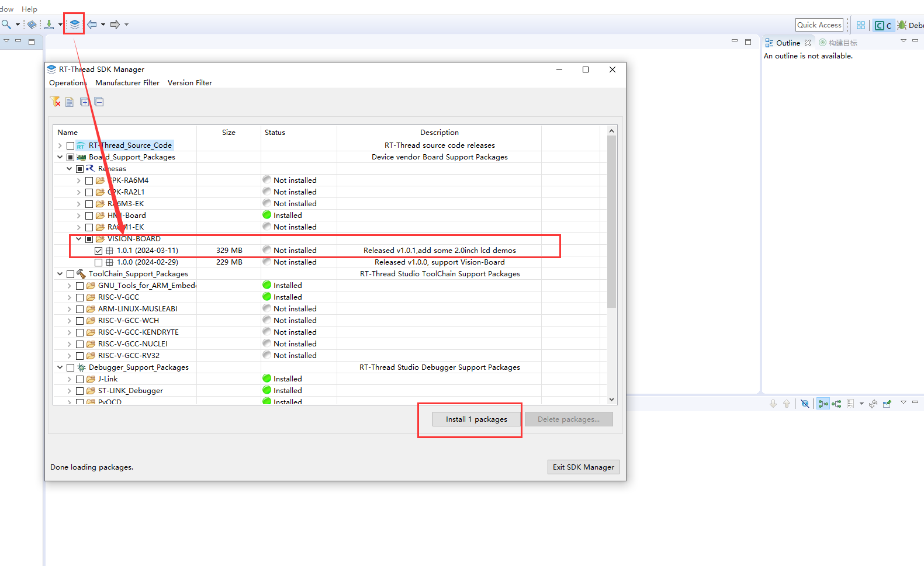Clear filters with the funnel icon
Image resolution: width=924 pixels, height=566 pixels.
point(56,102)
